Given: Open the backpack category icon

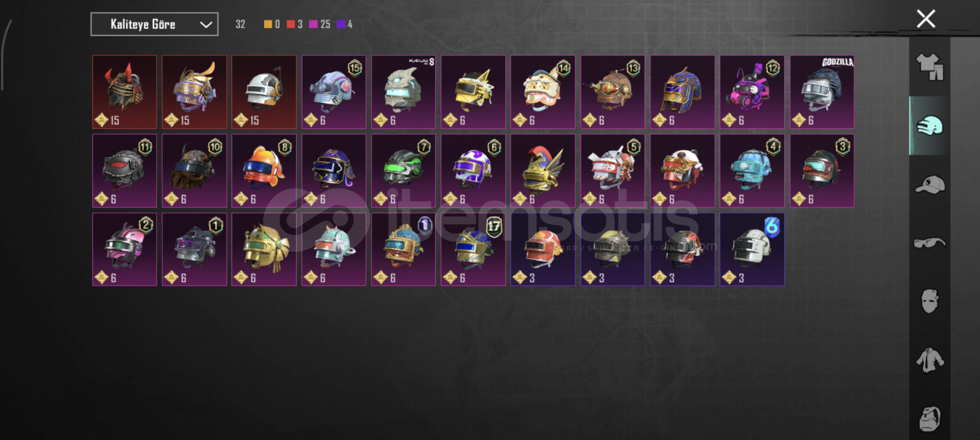Looking at the screenshot, I should click(x=929, y=418).
